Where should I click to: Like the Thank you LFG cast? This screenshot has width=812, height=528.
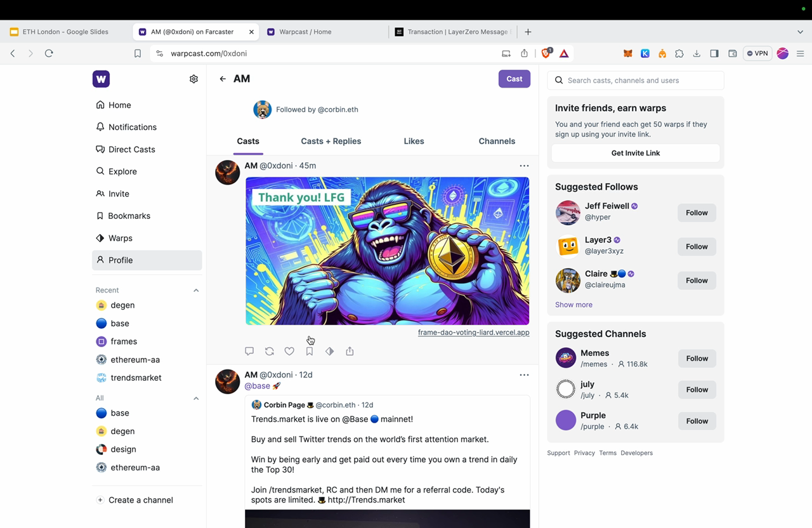point(289,351)
